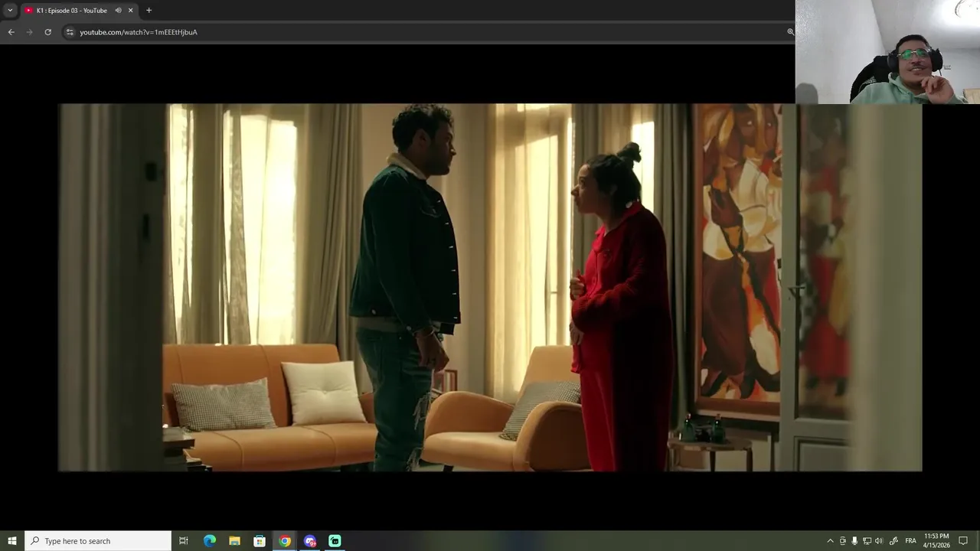
Task: Click the Meet Now camera tray icon
Action: 843,541
